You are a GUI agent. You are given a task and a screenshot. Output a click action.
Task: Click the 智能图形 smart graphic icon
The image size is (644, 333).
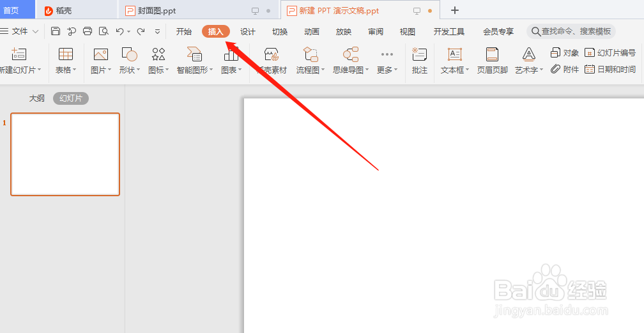[194, 54]
